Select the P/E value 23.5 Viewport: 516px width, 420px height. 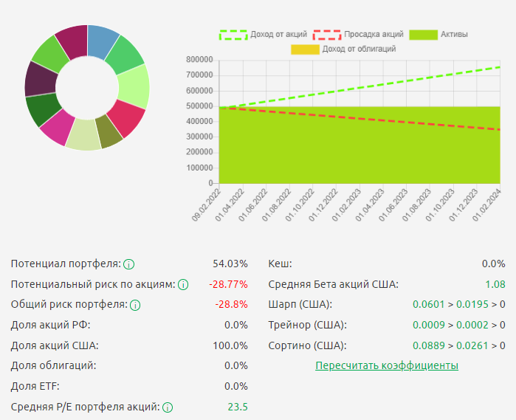(238, 407)
